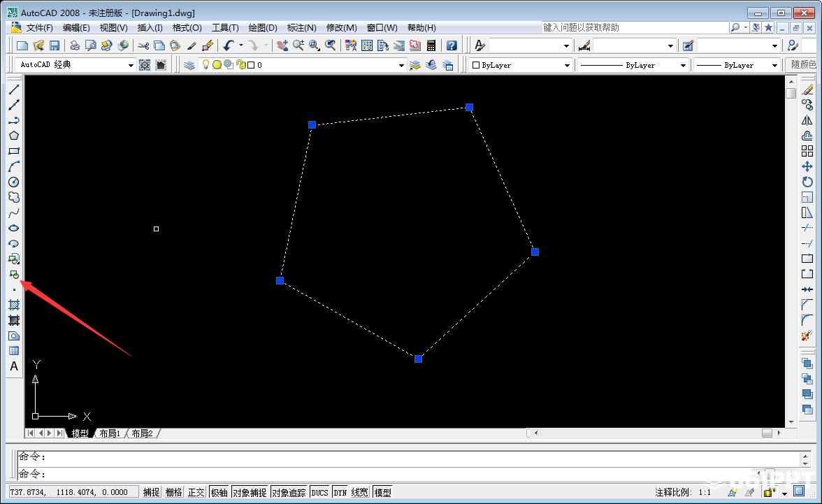Open the 视图(V) menu
Screen dimensions: 822x504
114,28
